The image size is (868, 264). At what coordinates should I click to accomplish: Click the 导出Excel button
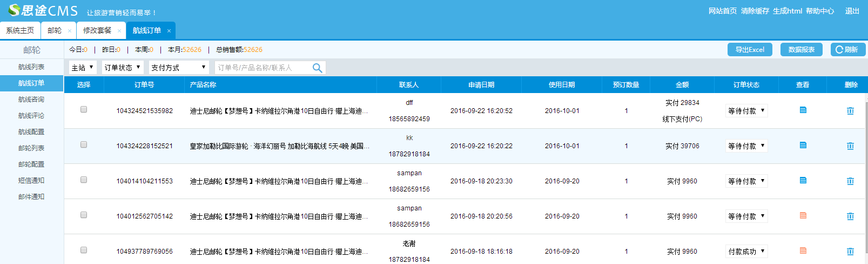(750, 50)
